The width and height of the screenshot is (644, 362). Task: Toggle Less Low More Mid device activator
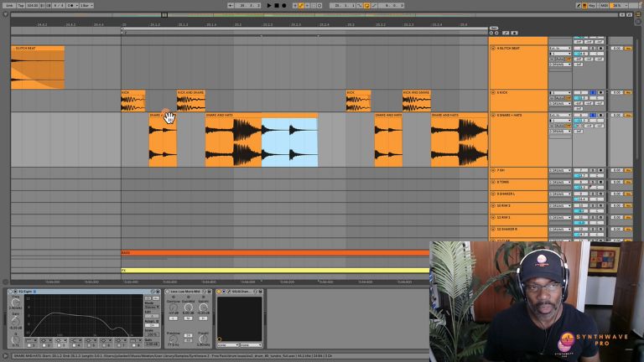pos(168,292)
